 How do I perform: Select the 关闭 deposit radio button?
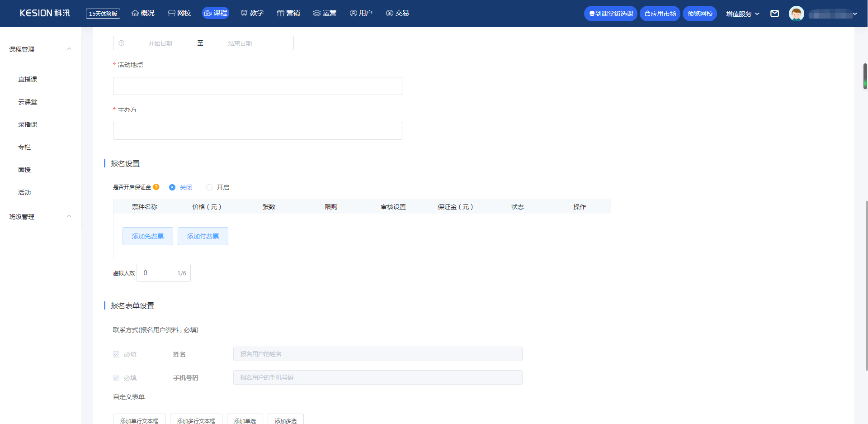point(172,187)
